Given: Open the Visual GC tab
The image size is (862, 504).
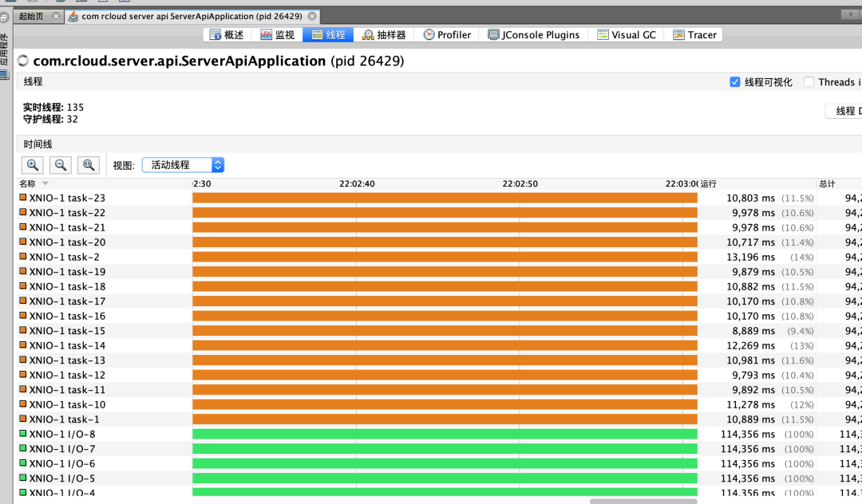Looking at the screenshot, I should pyautogui.click(x=627, y=35).
